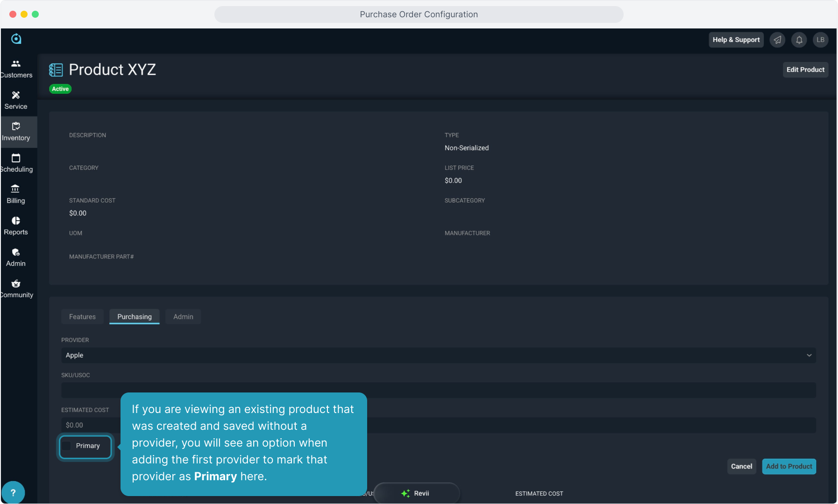Click the Non-Serialized type value
Screen dimensions: 838x504
coord(467,148)
